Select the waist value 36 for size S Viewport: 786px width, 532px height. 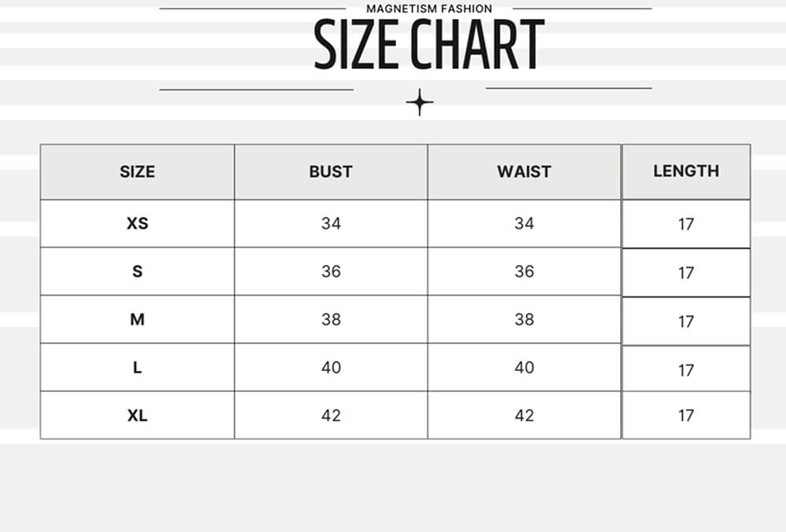[524, 271]
